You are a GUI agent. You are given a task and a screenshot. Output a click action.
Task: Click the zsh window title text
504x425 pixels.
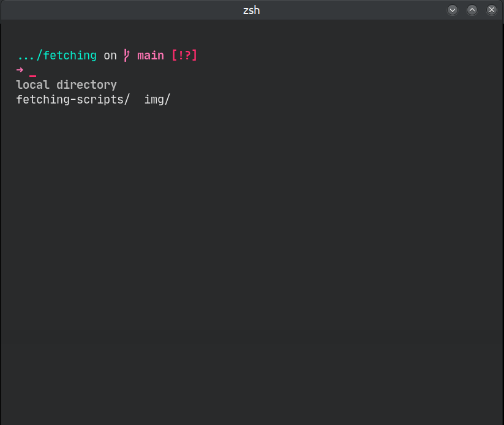pos(252,10)
